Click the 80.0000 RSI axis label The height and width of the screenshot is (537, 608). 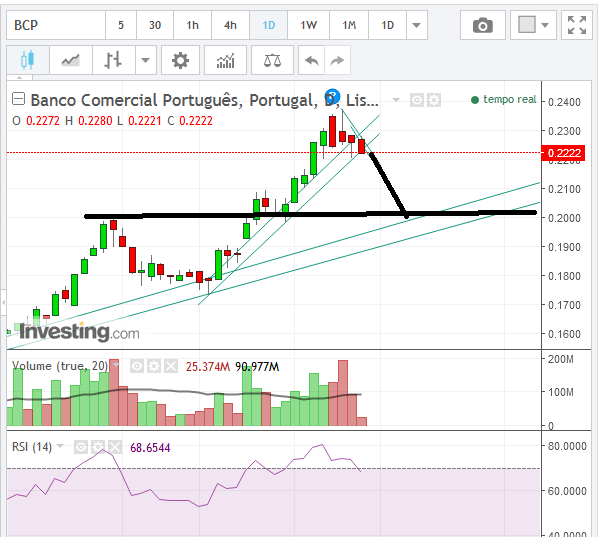[x=567, y=446]
